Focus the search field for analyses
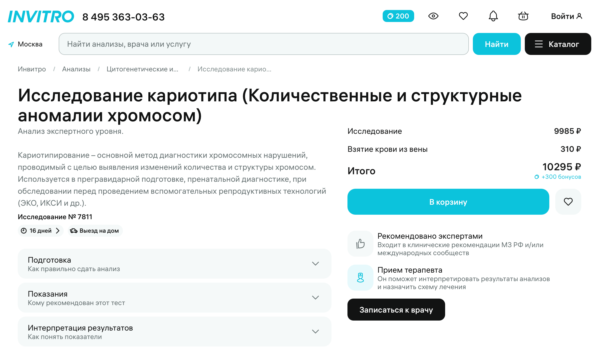The image size is (602, 364). click(x=264, y=44)
